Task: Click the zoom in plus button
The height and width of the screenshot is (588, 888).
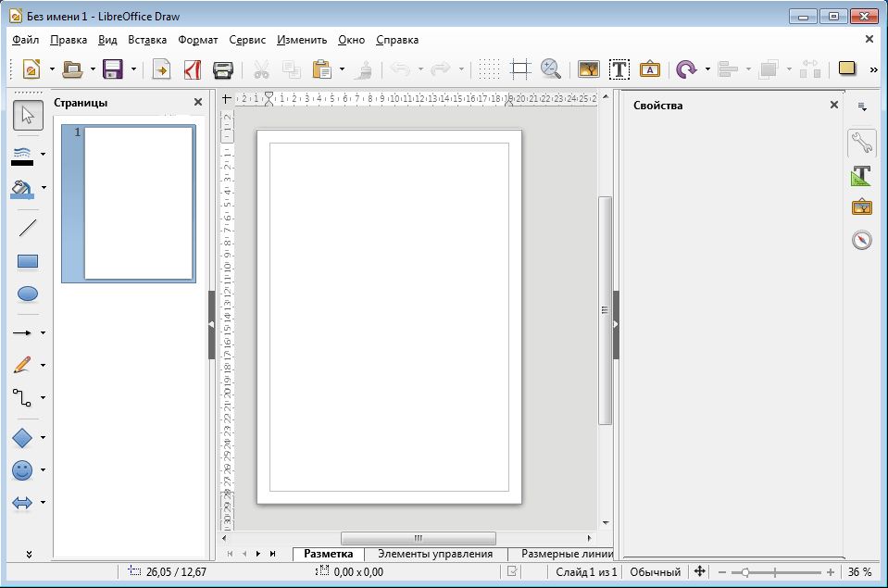Action: [831, 572]
